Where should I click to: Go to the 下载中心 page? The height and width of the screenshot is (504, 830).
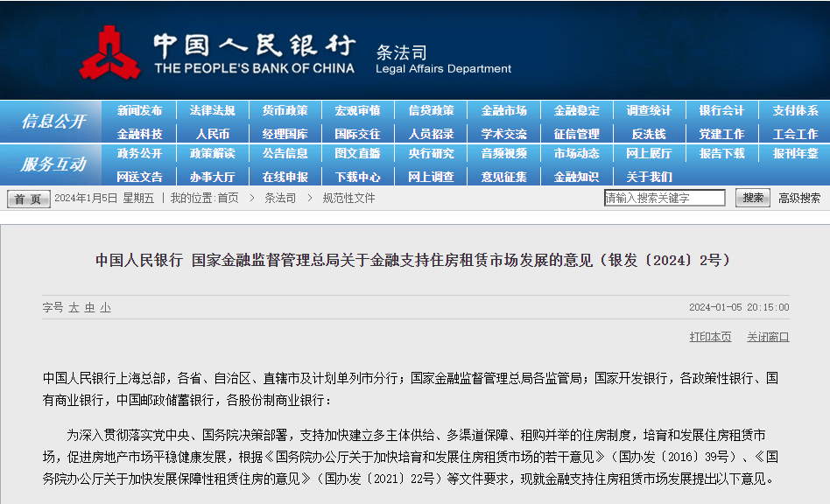357,177
